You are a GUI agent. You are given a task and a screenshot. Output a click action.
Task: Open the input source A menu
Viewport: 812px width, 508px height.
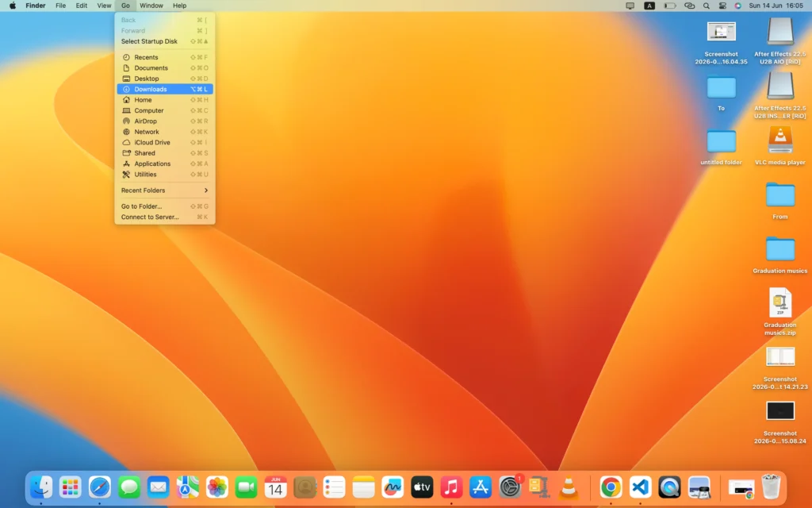[x=649, y=6]
